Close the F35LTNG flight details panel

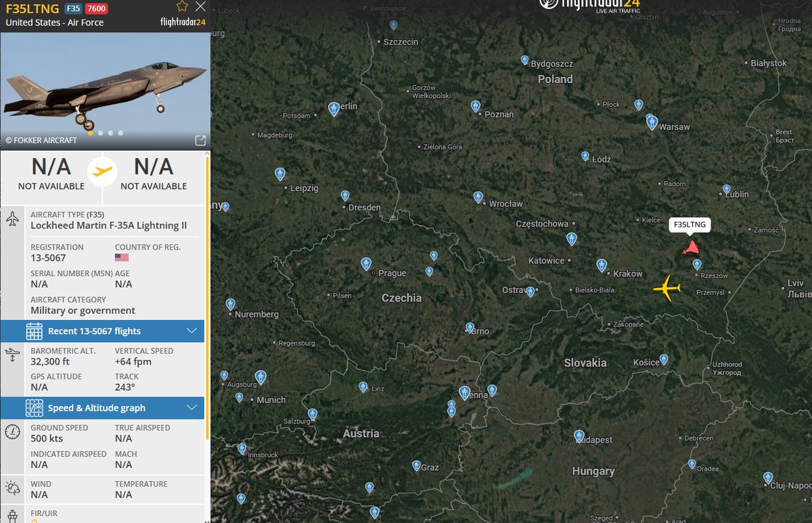(200, 7)
